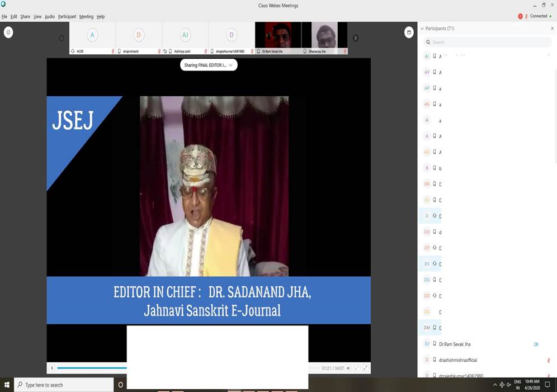Select the drrajivshastri thumbnail avatar
This screenshot has height=392, width=557.
coord(139,35)
